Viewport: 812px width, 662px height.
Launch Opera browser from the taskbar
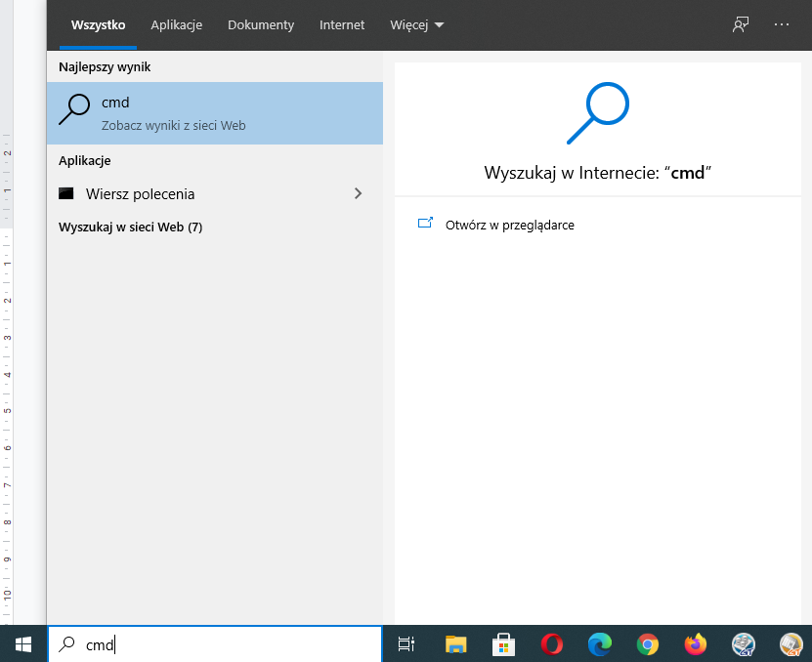tap(551, 643)
